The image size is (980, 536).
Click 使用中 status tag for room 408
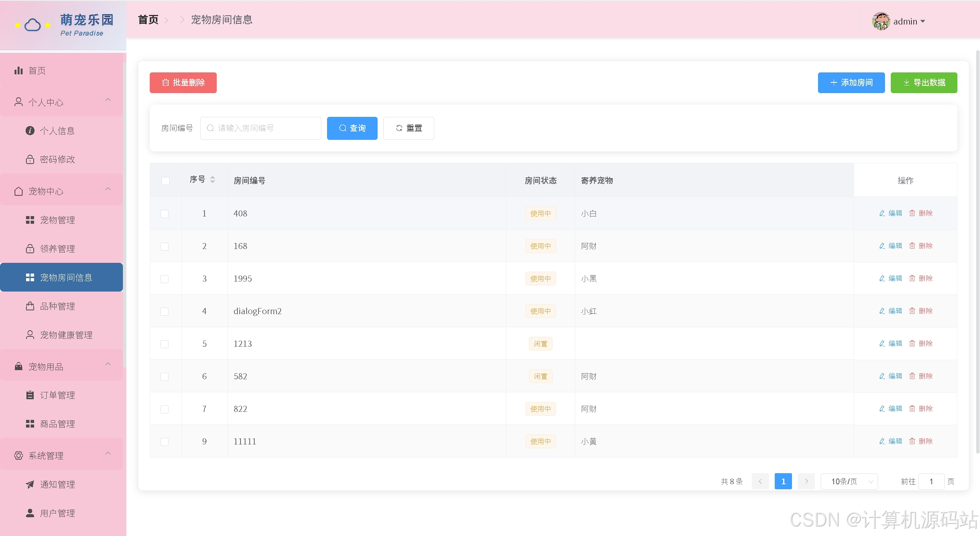(x=540, y=213)
